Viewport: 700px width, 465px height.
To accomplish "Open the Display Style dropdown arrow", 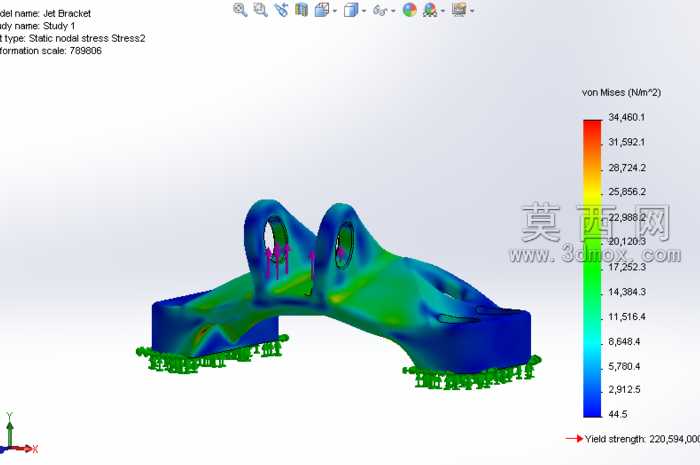I will [364, 11].
